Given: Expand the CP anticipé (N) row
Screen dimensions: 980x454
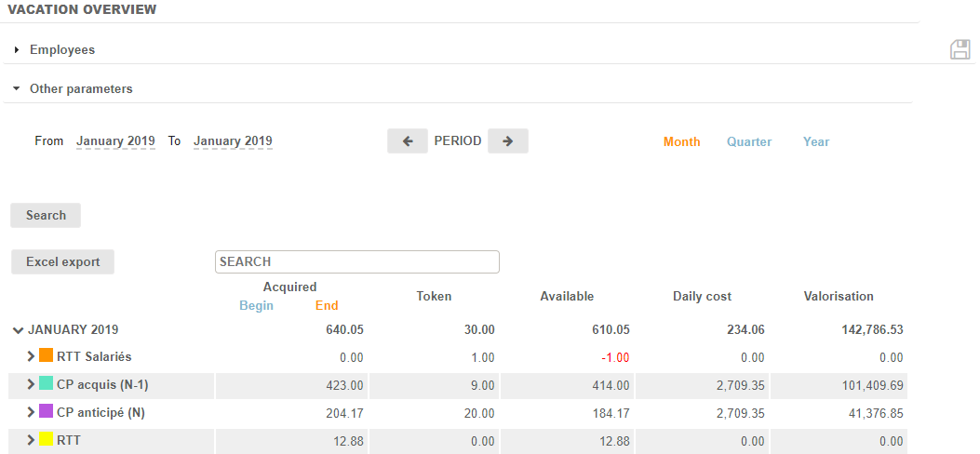Looking at the screenshot, I should [31, 412].
